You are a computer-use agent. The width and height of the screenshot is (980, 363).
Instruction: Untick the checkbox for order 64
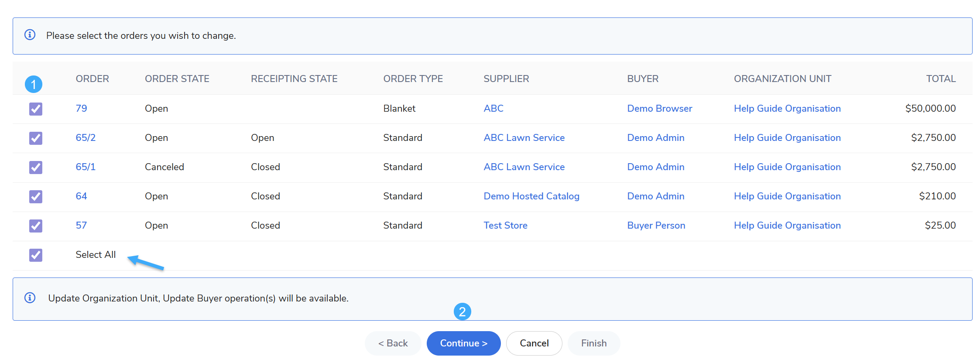pos(36,196)
